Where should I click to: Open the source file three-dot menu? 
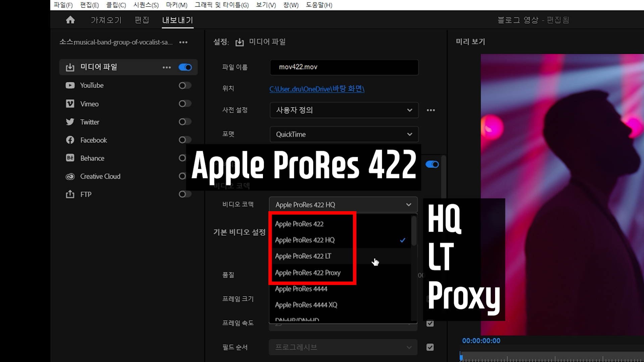tap(183, 42)
